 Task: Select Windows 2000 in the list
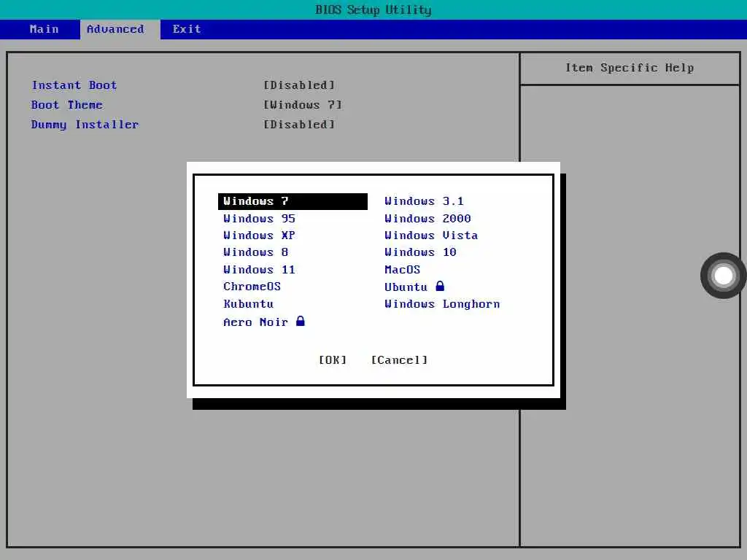(427, 219)
